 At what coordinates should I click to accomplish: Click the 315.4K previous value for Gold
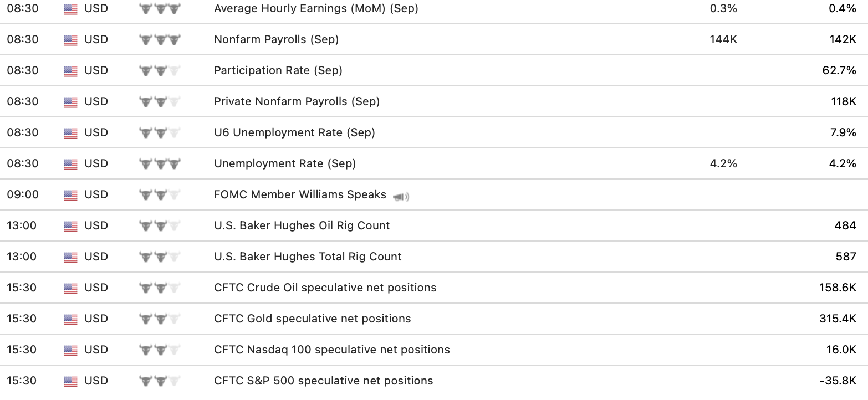(x=838, y=319)
